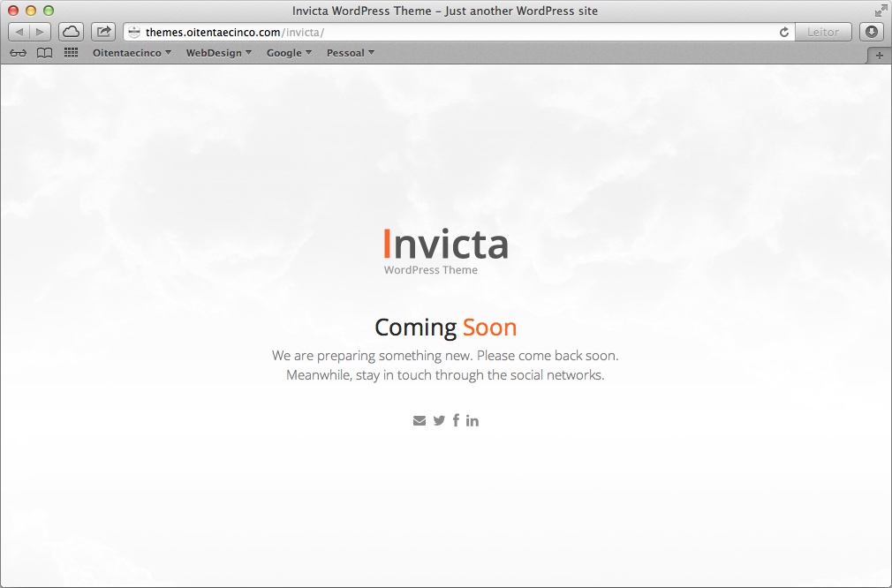Show the Downloads arrow button

click(872, 32)
